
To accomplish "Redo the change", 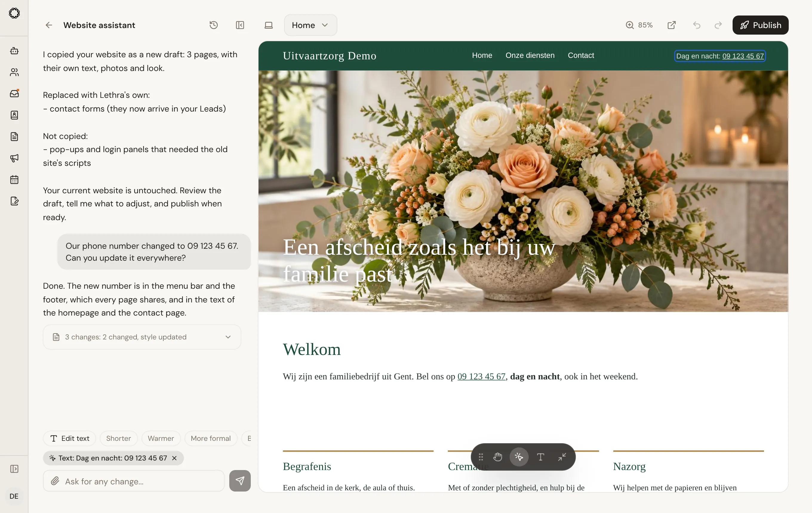I will (718, 25).
